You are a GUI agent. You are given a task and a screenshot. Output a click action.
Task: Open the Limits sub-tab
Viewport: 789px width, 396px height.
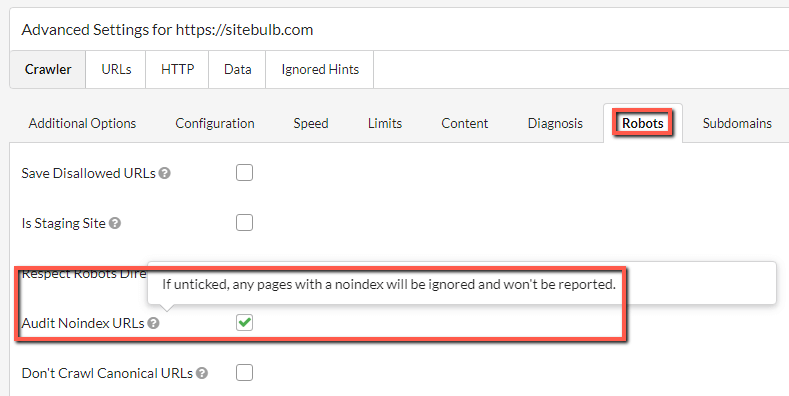385,123
